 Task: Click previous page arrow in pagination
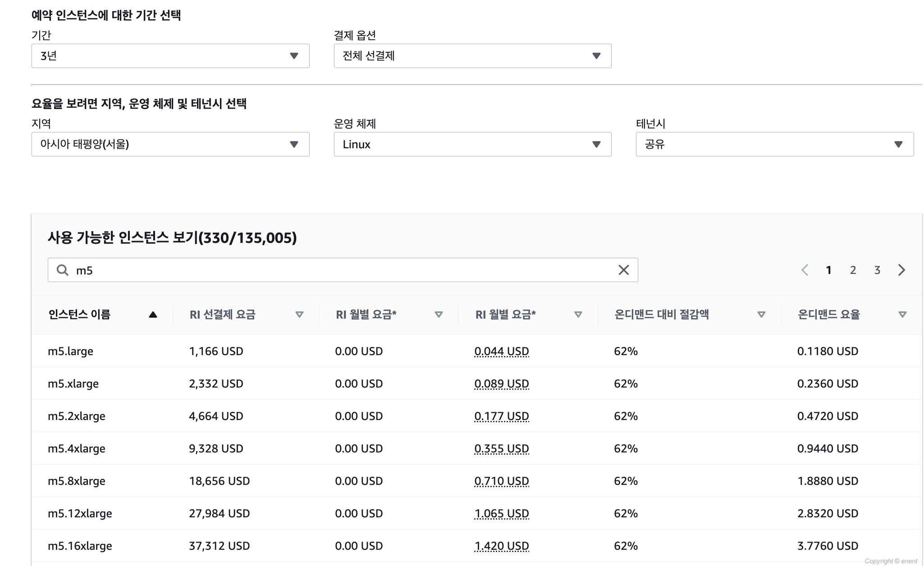pyautogui.click(x=805, y=270)
